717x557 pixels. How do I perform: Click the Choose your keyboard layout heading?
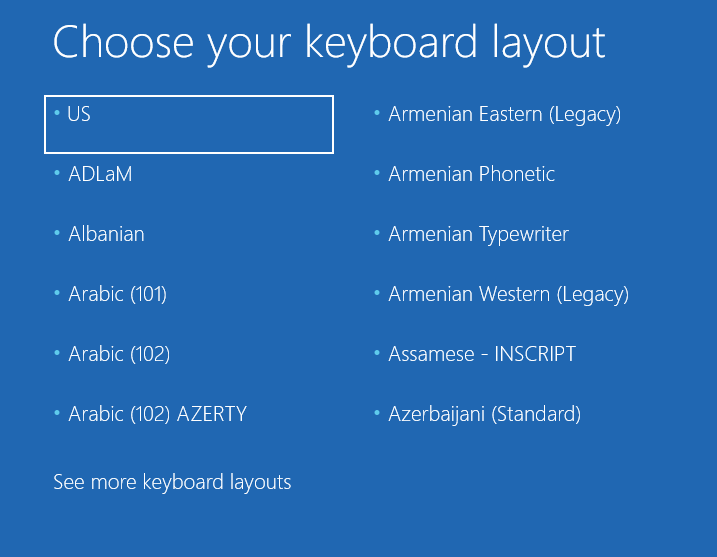329,42
